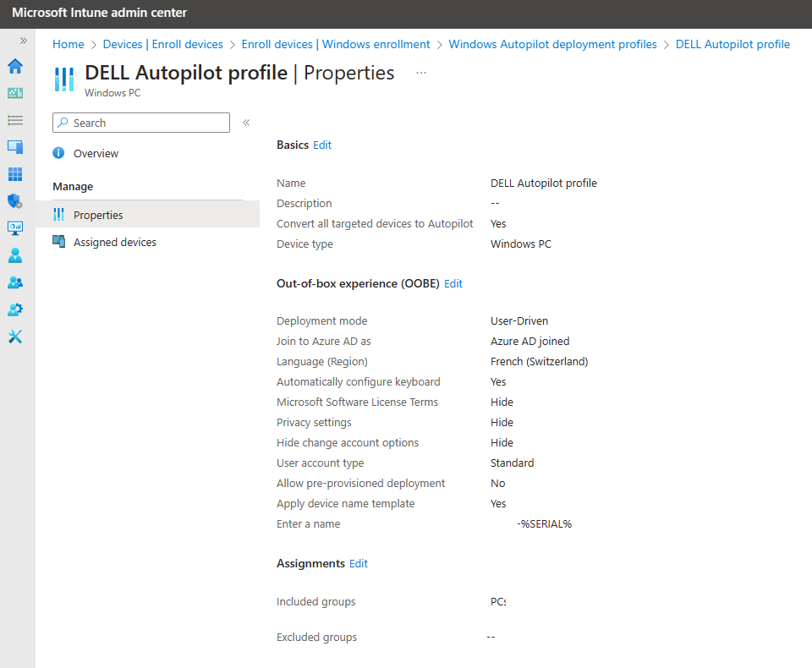Edit the Basics section
Screen dimensions: 812x668
(322, 145)
